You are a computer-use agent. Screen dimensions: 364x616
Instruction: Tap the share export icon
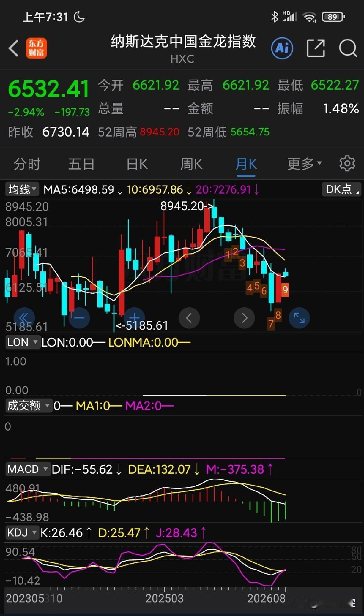pos(316,48)
